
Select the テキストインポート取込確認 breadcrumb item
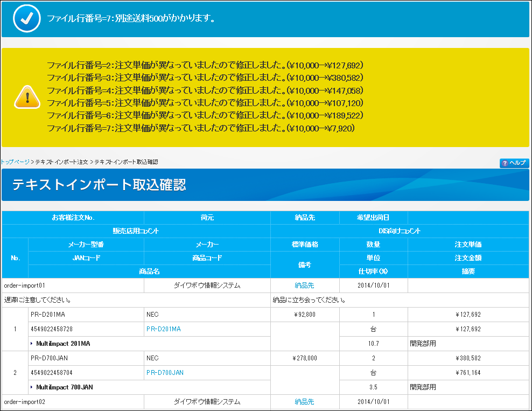click(x=126, y=162)
